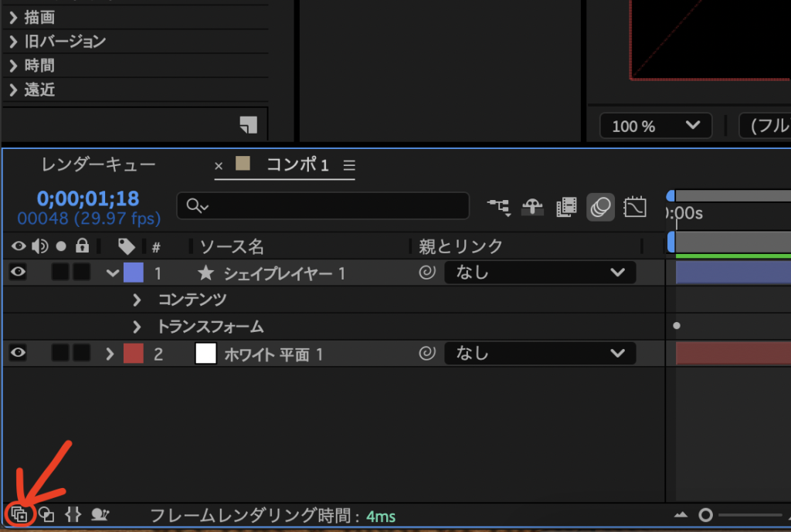The height and width of the screenshot is (532, 791).
Task: Click the pick whip for シェイプレイヤー 1
Action: pos(427,273)
